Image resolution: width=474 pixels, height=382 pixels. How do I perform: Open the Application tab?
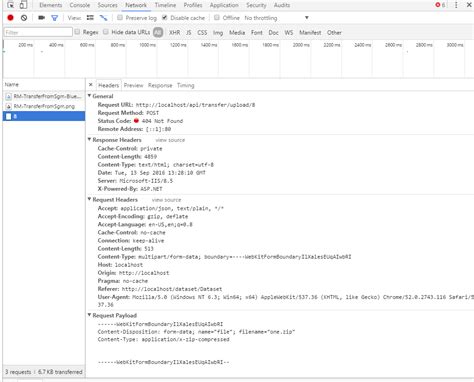coord(224,5)
